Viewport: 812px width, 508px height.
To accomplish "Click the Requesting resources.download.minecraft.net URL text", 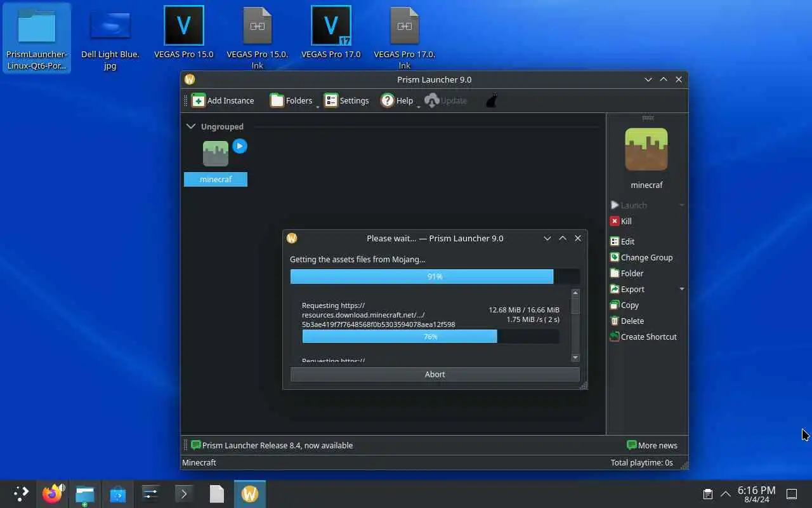I will [378, 315].
